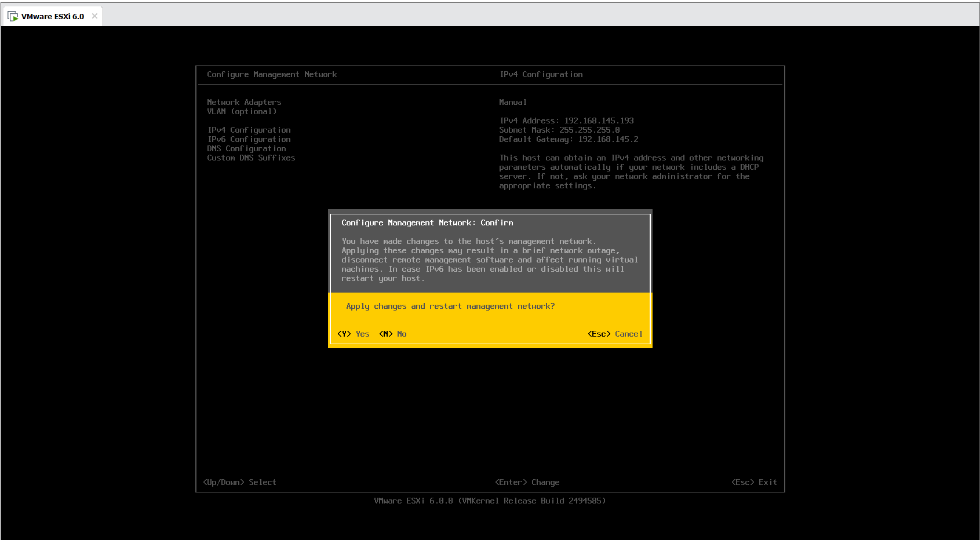
Task: Close the VMware ESXi 6.0 tab
Action: point(94,16)
